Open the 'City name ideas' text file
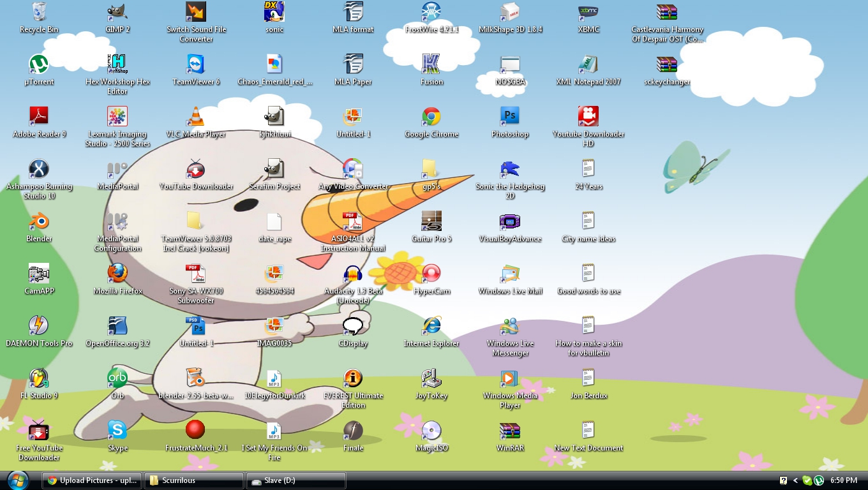The width and height of the screenshot is (868, 490). coord(588,221)
